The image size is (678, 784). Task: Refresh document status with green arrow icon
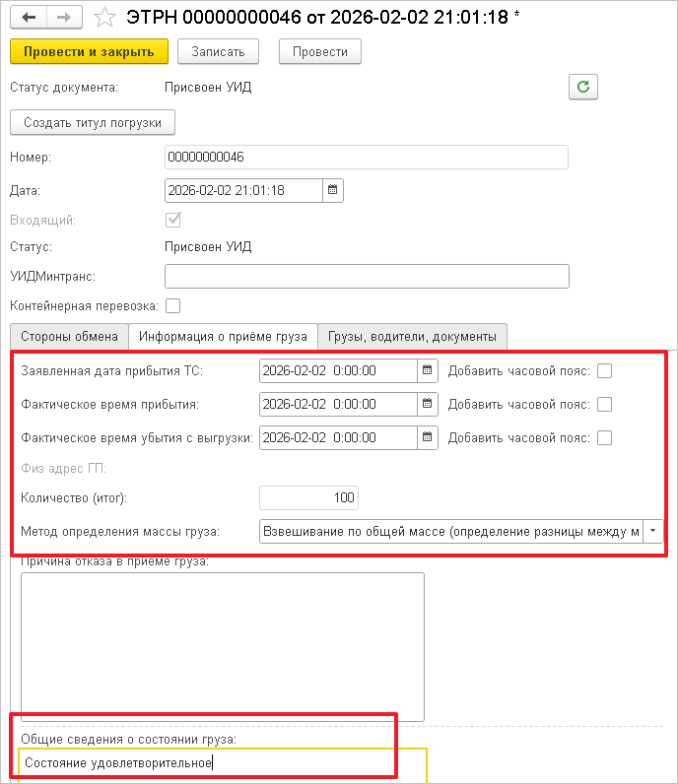(x=583, y=87)
